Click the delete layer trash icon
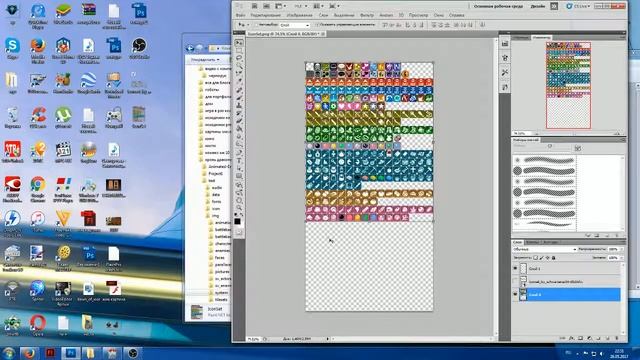This screenshot has width=640, height=360. click(x=617, y=338)
